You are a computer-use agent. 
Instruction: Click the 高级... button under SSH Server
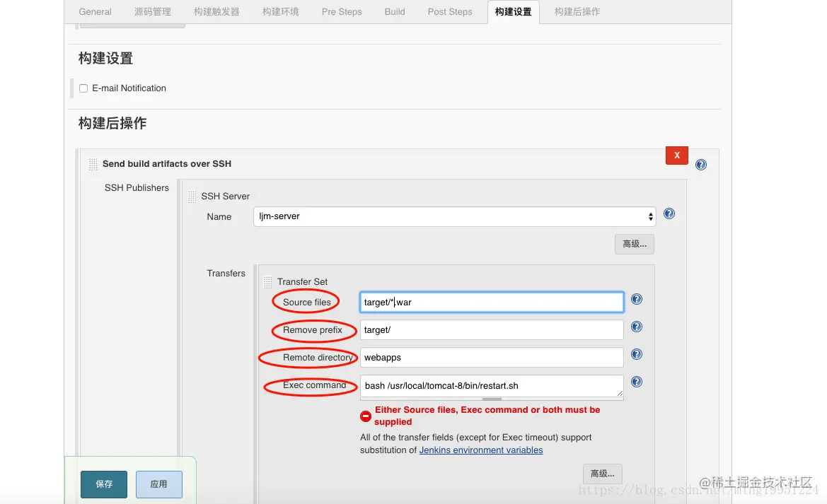click(635, 244)
